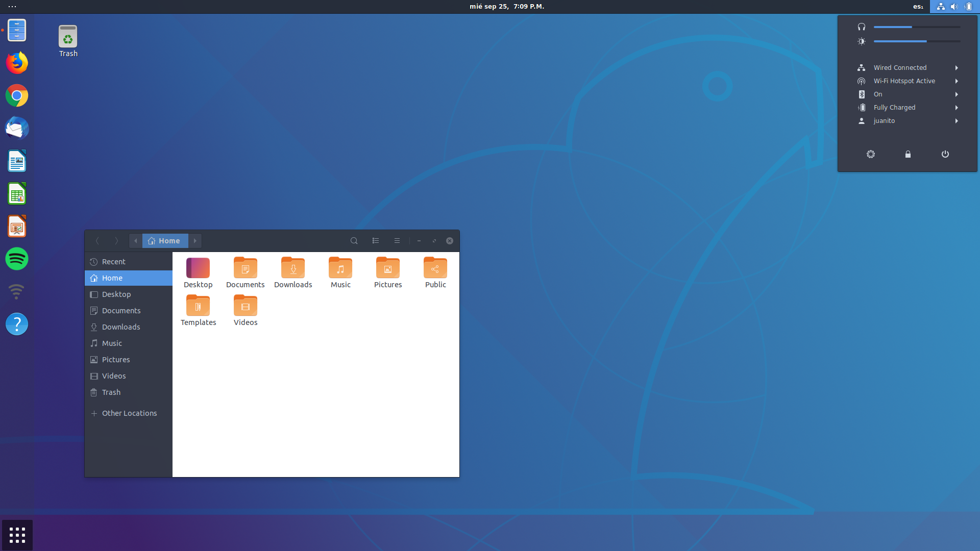
Task: Select Downloads in the sidebar
Action: [121, 327]
